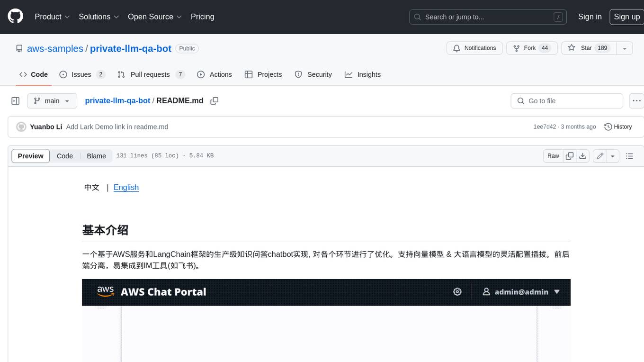Open the more file actions ellipsis menu
Screen dimensions: 644x362
coord(636,101)
